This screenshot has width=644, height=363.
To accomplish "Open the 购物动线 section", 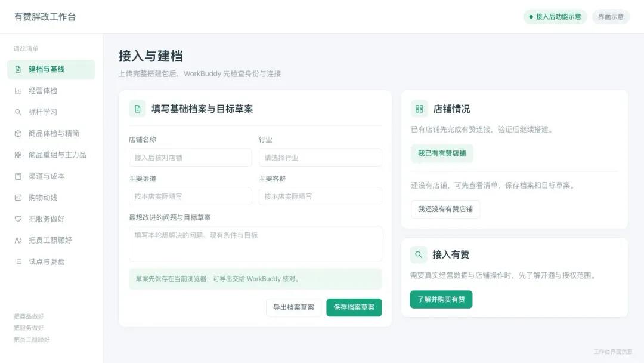I will pos(51,198).
